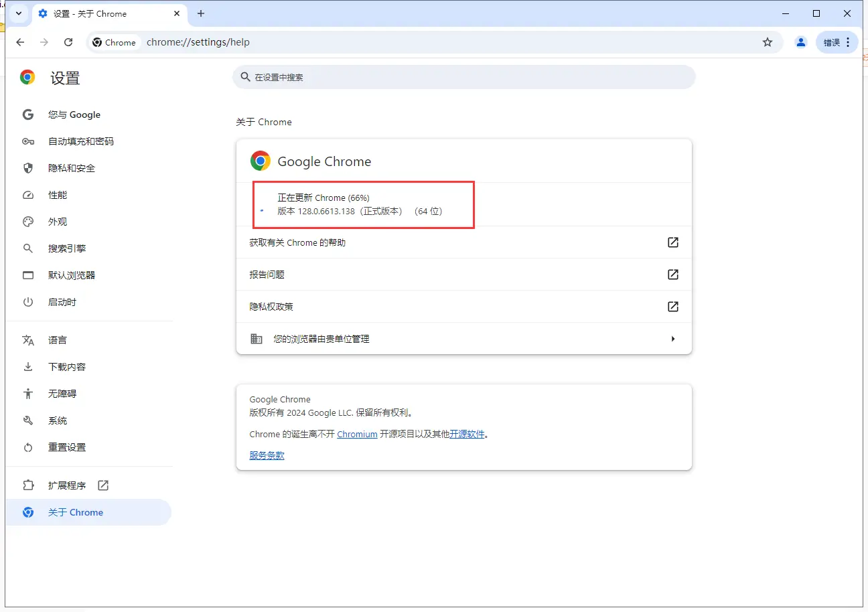The width and height of the screenshot is (868, 612).
Task: Open 默认浏览器 settings section
Action: pyautogui.click(x=88, y=275)
